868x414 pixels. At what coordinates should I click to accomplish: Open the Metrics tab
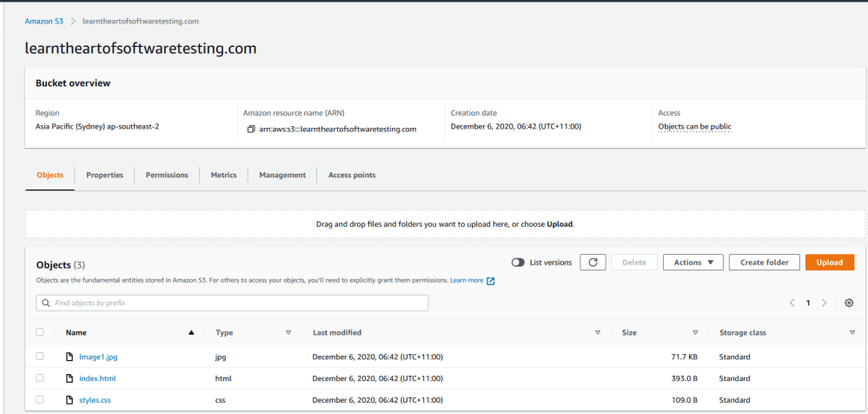point(223,175)
